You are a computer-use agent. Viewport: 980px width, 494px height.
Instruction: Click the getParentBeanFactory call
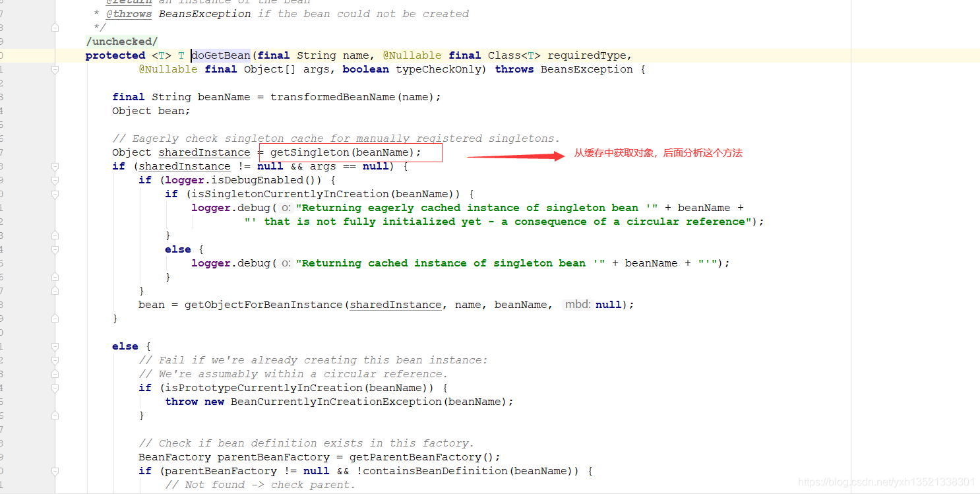[x=415, y=457]
